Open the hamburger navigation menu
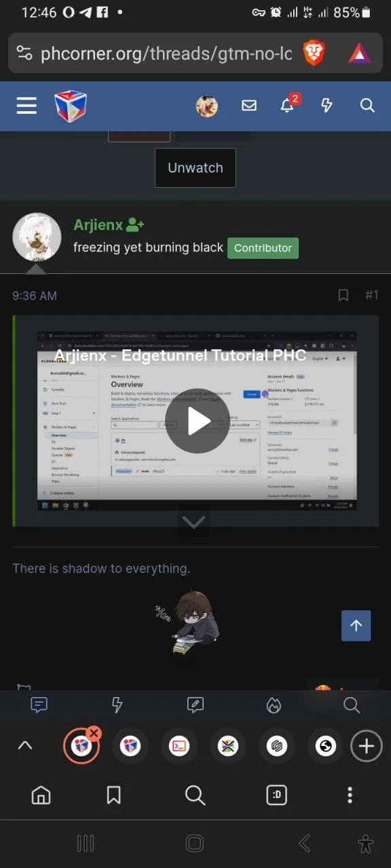 [26, 105]
